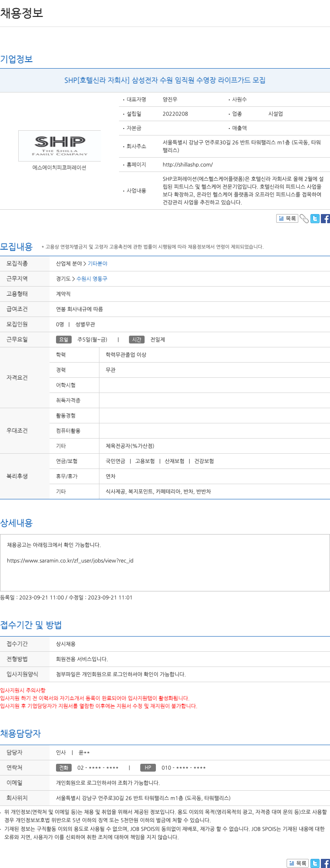Open the 수원시 영통구 work region link
330x868 pixels.
[x=92, y=279]
